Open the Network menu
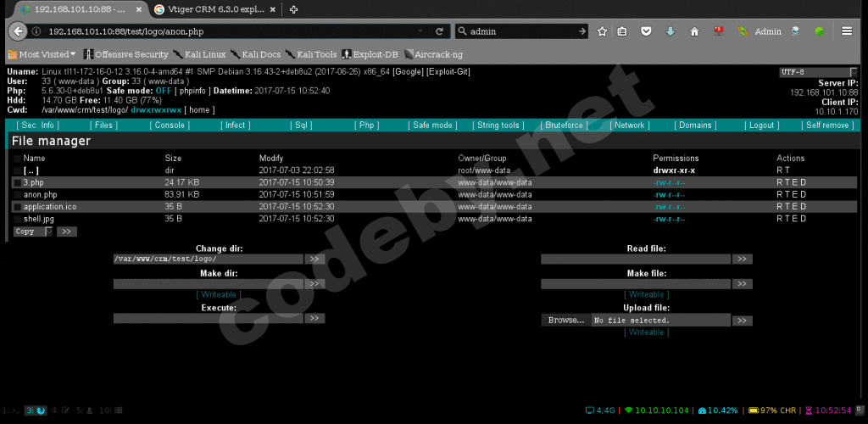Screen dimensions: 868x424 630,126
